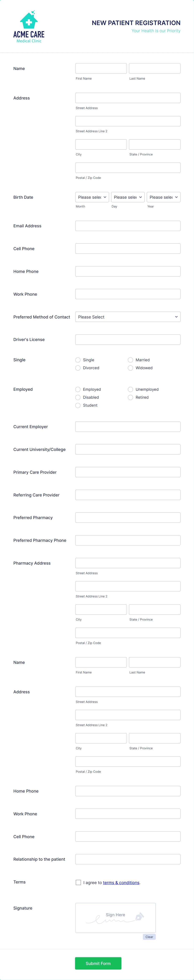194x980 pixels.
Task: Open the birth Day dropdown
Action: (x=128, y=197)
